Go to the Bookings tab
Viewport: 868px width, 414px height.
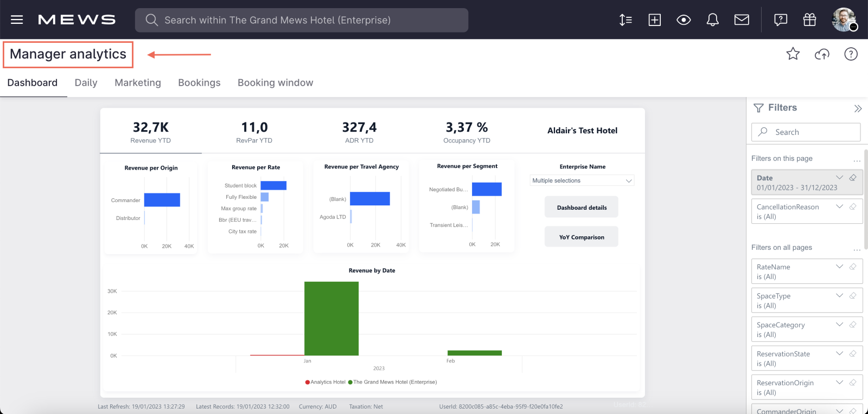tap(199, 82)
